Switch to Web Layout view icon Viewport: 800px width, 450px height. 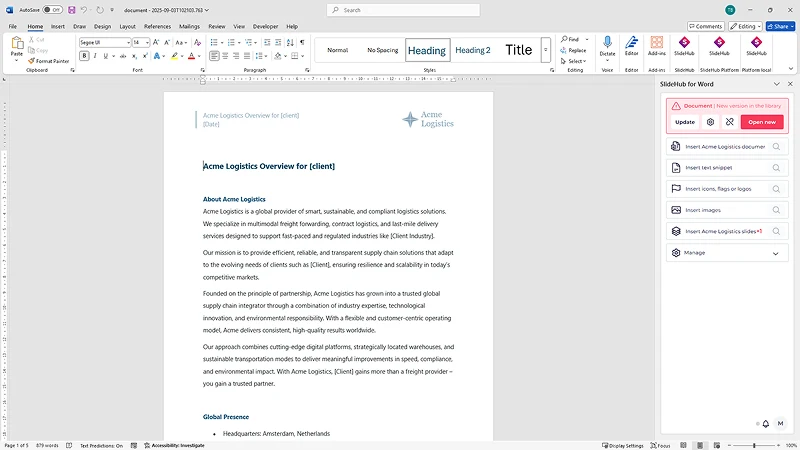(717, 445)
